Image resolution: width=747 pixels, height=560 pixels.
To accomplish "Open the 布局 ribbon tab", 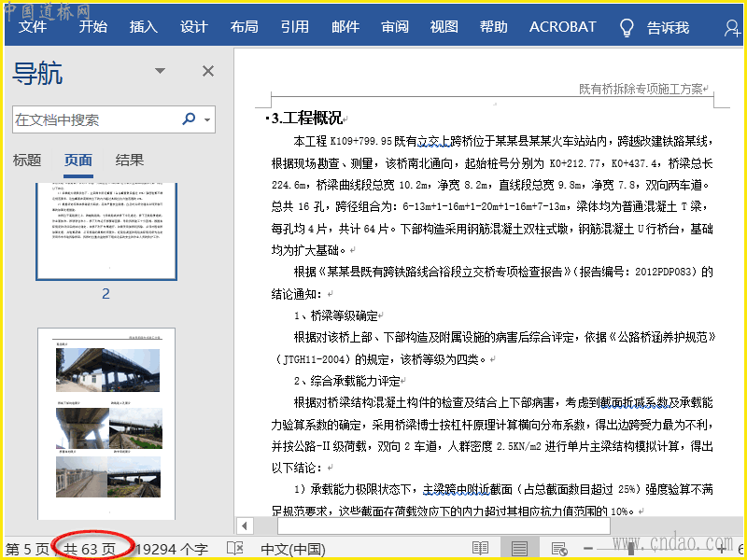I will coord(244,27).
